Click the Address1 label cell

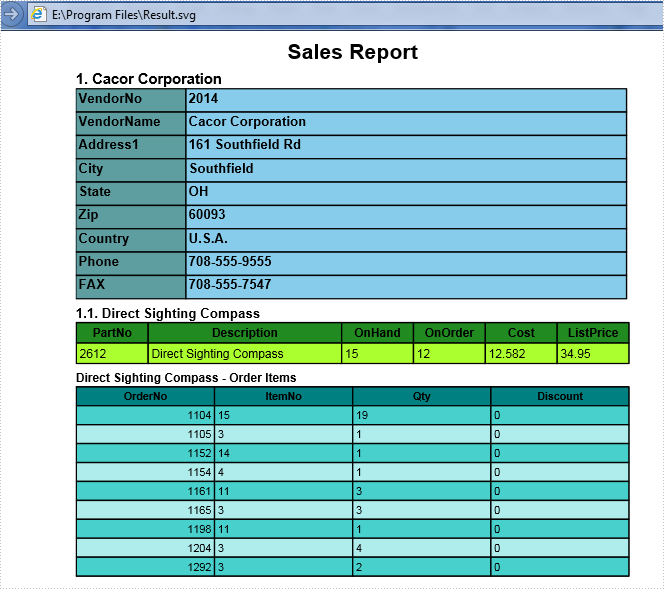(x=131, y=147)
